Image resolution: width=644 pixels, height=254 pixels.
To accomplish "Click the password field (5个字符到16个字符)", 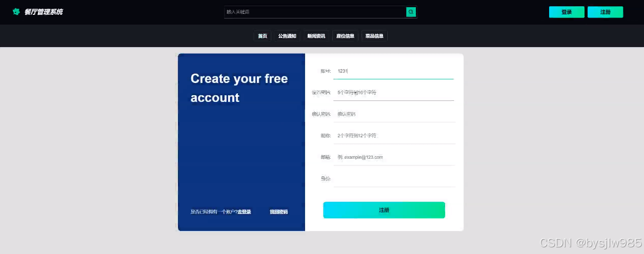I will pyautogui.click(x=394, y=93).
